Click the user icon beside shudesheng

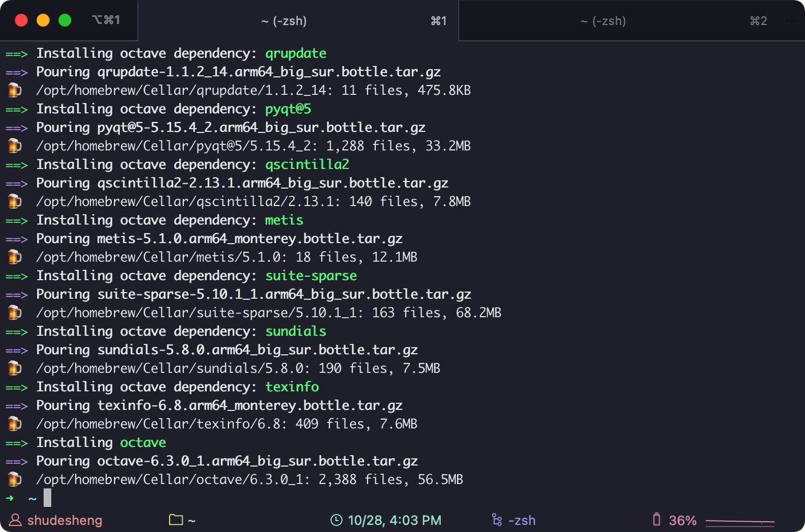[15, 520]
